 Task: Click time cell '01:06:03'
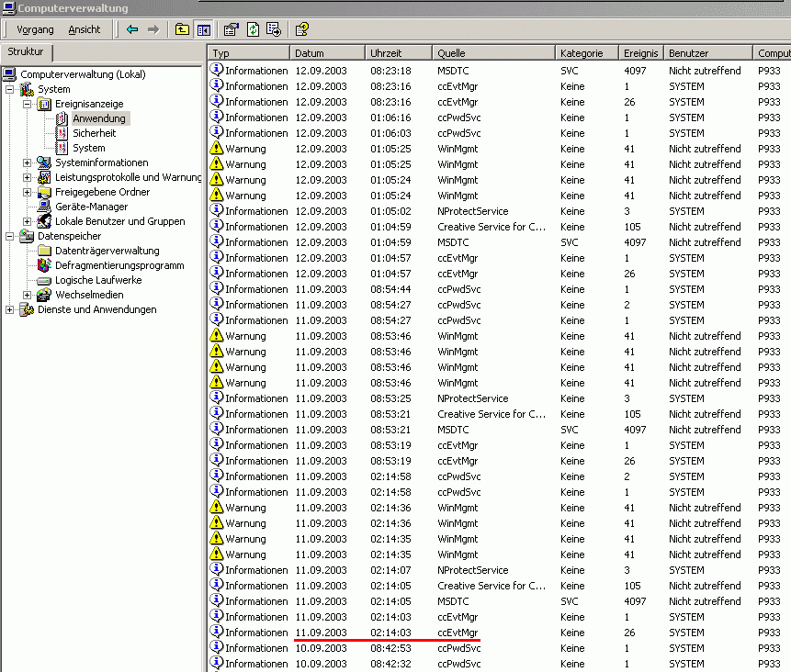(x=391, y=133)
